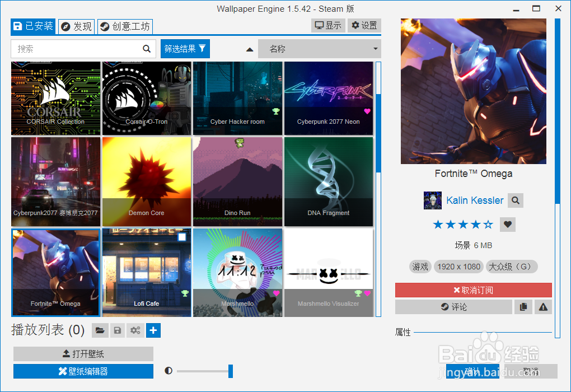Select the Marshmello Visualizer wallpaper
Viewport: 571px width, 392px height.
[329, 273]
